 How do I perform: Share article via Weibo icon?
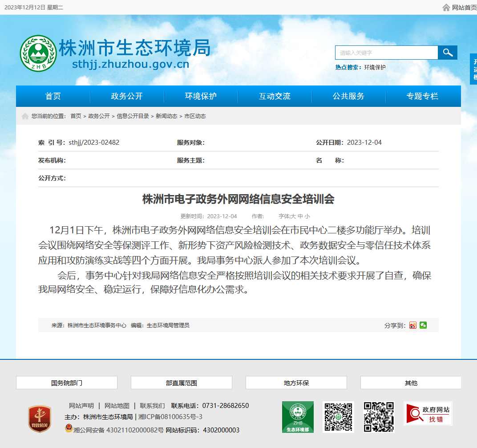[x=412, y=325]
